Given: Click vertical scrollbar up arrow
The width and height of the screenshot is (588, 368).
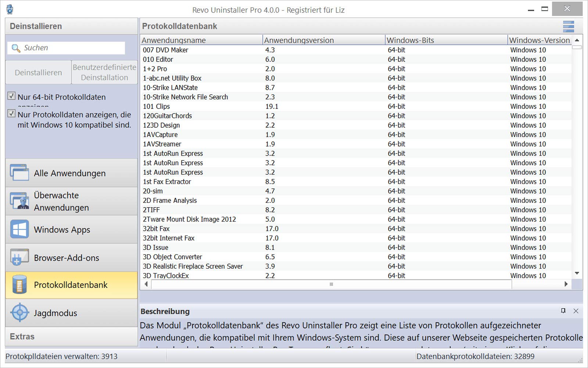Looking at the screenshot, I should click(x=577, y=40).
